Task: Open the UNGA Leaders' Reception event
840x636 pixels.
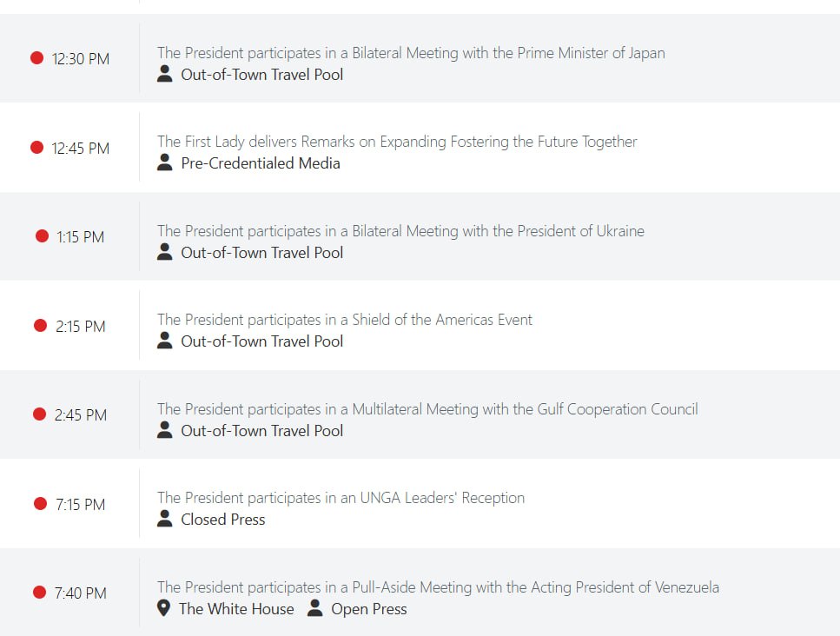Action: pyautogui.click(x=341, y=499)
